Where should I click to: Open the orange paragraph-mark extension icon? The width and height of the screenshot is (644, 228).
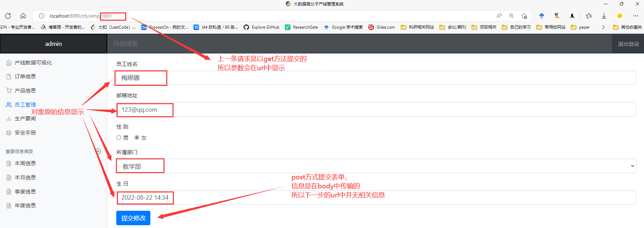point(557,16)
